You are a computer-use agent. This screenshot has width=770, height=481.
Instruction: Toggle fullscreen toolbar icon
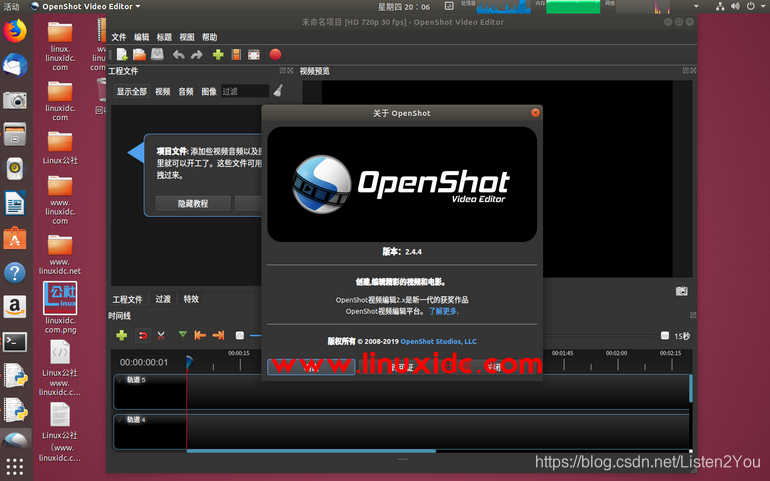tap(254, 55)
